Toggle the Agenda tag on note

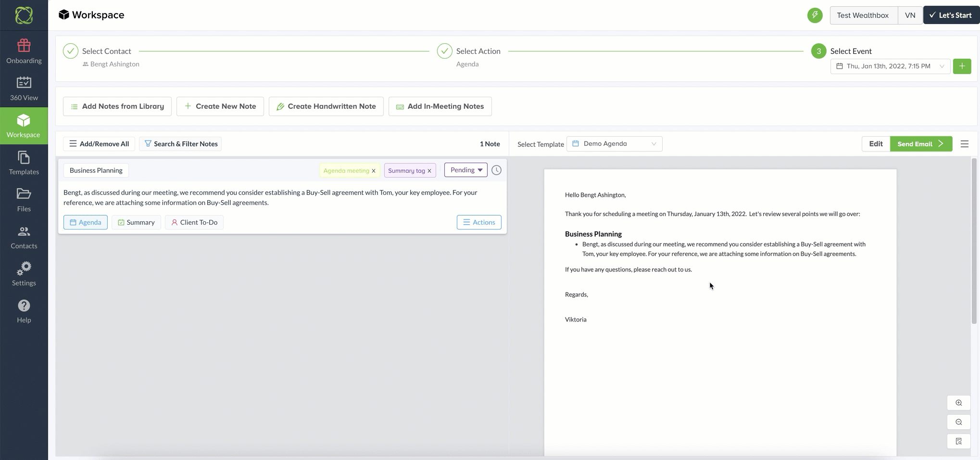point(86,222)
